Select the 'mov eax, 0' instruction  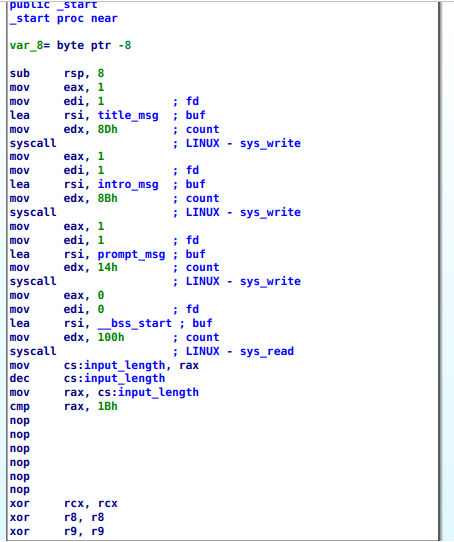(x=57, y=296)
